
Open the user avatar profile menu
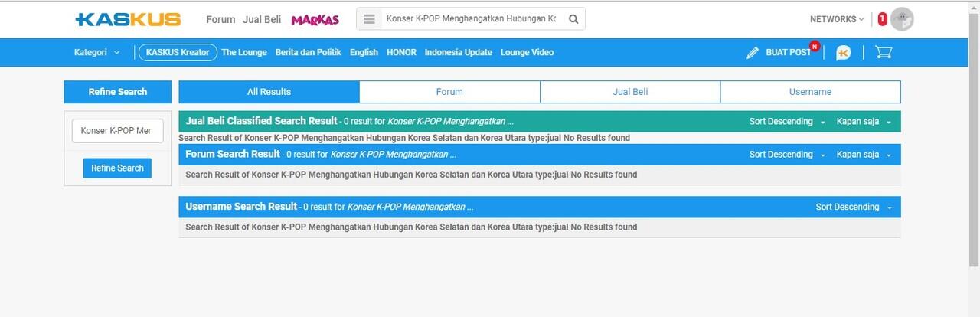coord(902,19)
